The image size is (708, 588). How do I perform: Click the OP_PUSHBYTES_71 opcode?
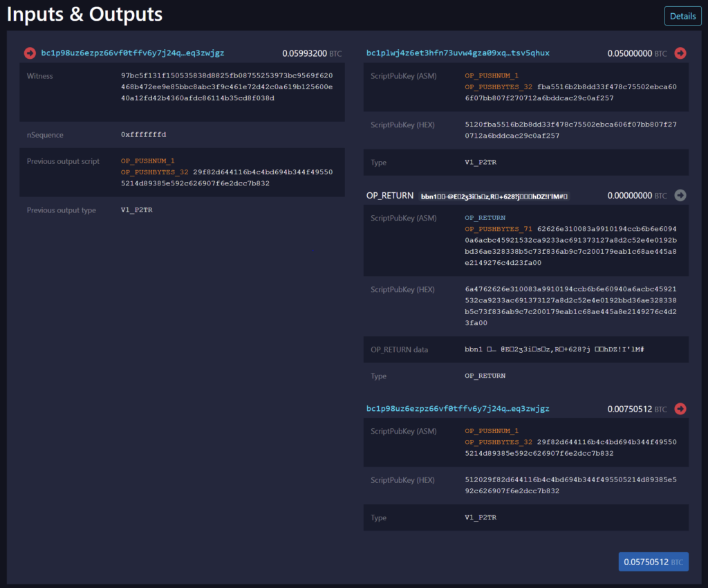[498, 229]
